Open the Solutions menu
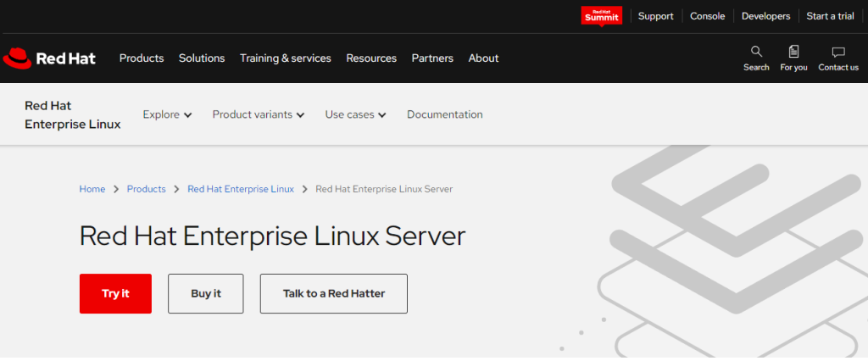868x361 pixels. [202, 58]
